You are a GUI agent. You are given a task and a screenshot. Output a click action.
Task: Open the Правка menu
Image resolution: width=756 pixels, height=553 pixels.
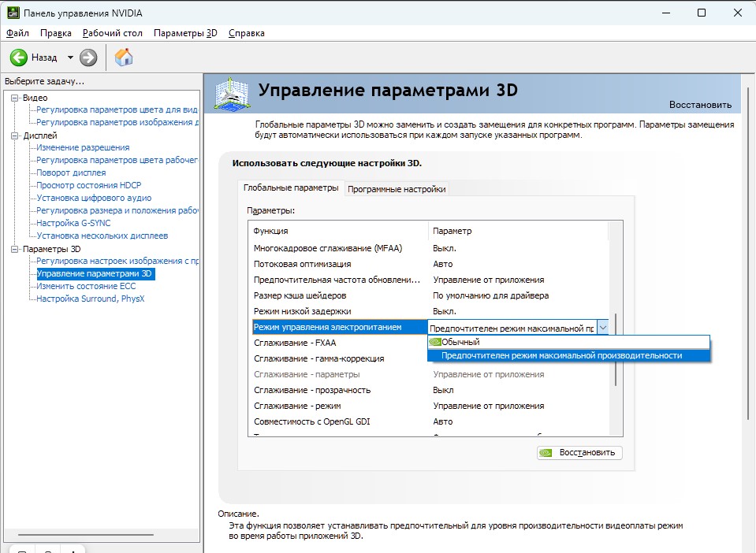56,33
